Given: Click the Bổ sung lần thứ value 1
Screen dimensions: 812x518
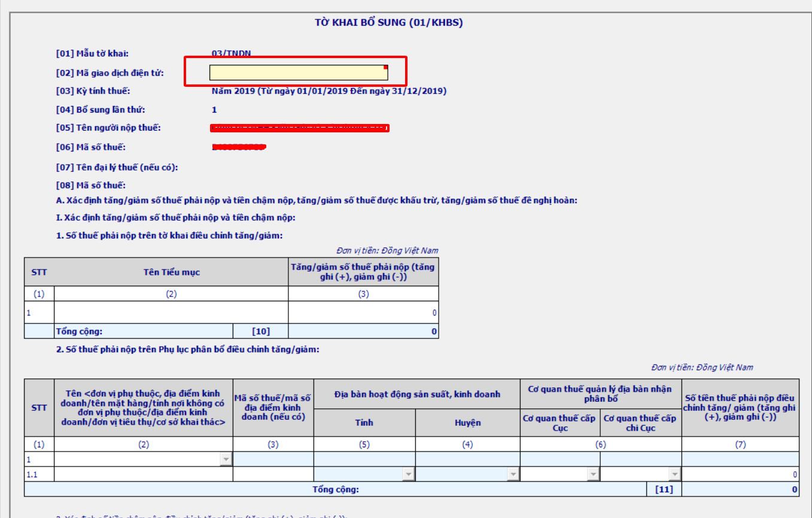Looking at the screenshot, I should click(214, 110).
